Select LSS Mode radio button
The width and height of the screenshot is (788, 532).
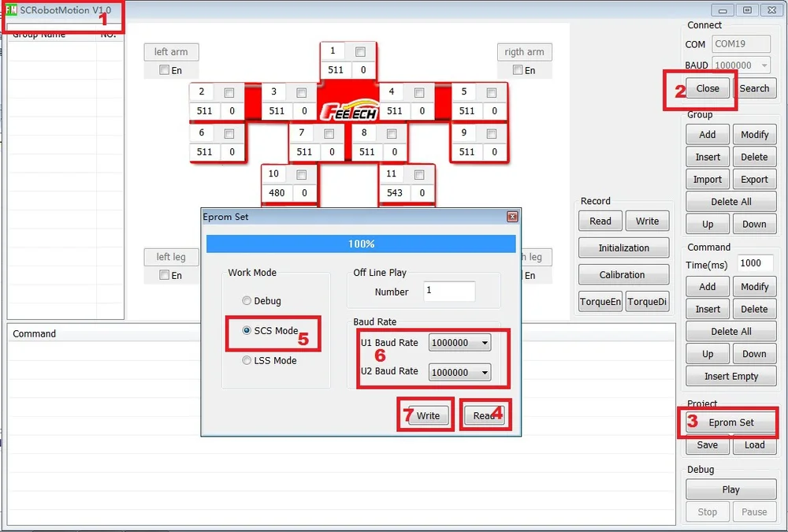pos(246,360)
